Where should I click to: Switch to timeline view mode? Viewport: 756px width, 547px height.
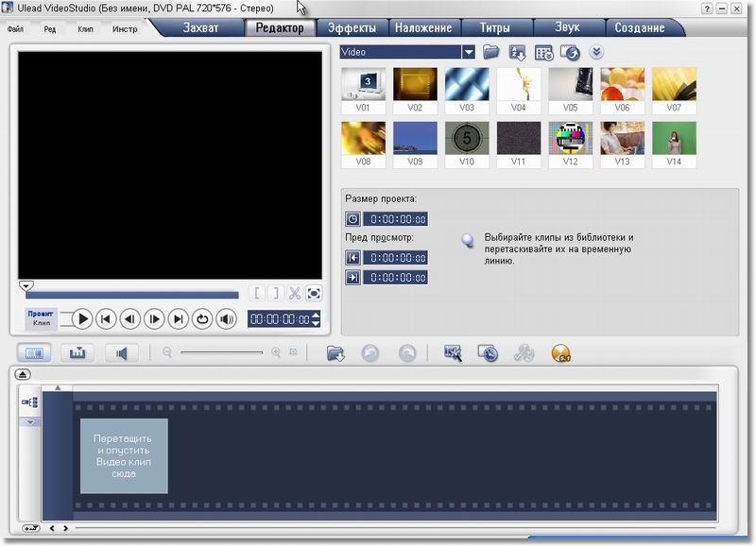(77, 353)
